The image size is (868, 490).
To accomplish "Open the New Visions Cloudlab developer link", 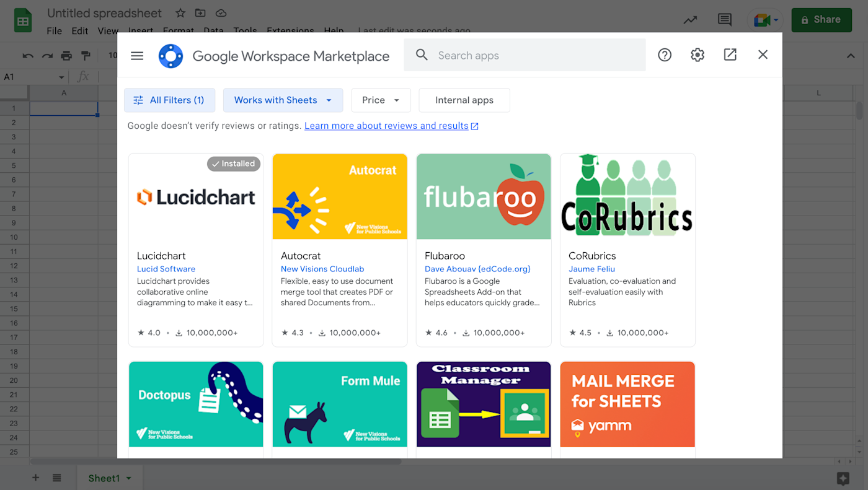I will pos(322,269).
